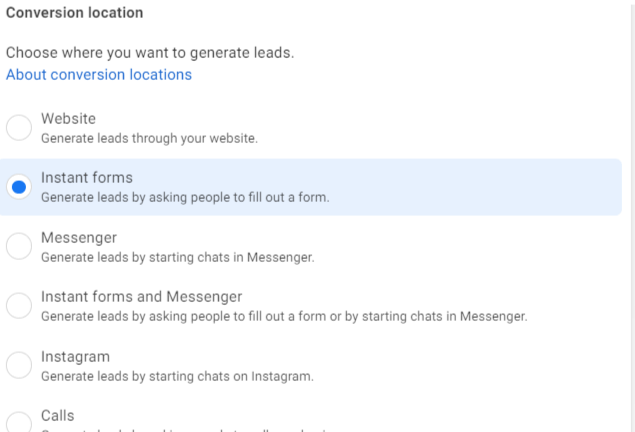Choose the Messenger radio button
This screenshot has height=432, width=635.
(x=19, y=247)
